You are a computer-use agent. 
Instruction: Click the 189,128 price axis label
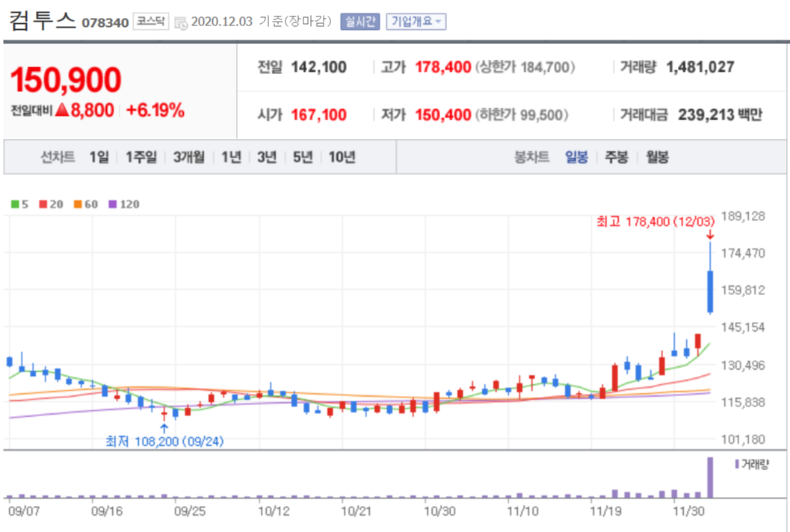[x=743, y=216]
